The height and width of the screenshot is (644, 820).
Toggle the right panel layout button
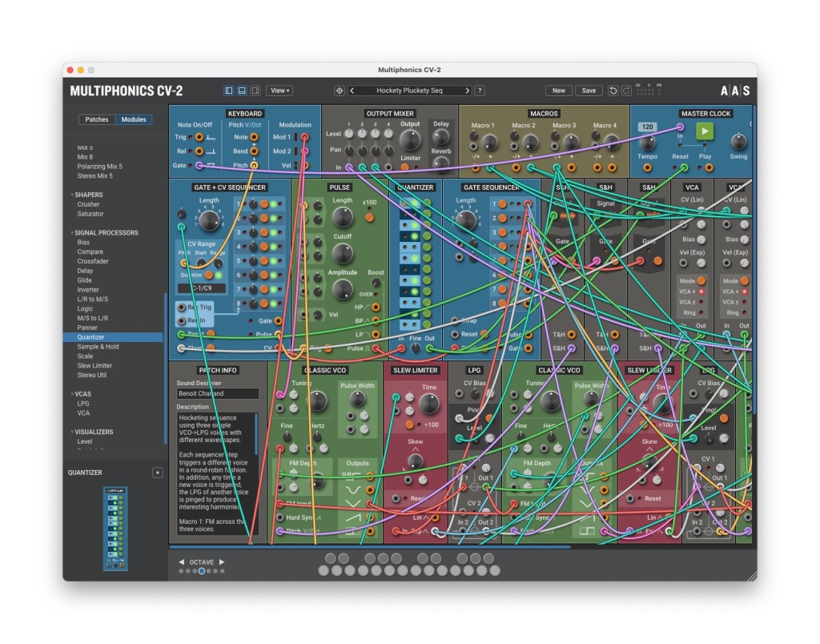pyautogui.click(x=255, y=91)
